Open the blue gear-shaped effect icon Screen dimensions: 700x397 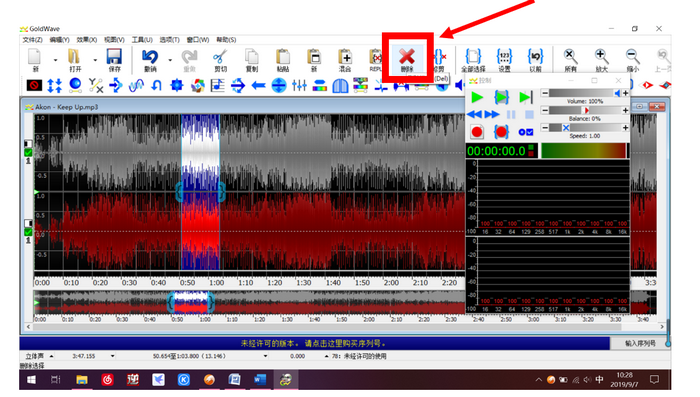pyautogui.click(x=177, y=85)
